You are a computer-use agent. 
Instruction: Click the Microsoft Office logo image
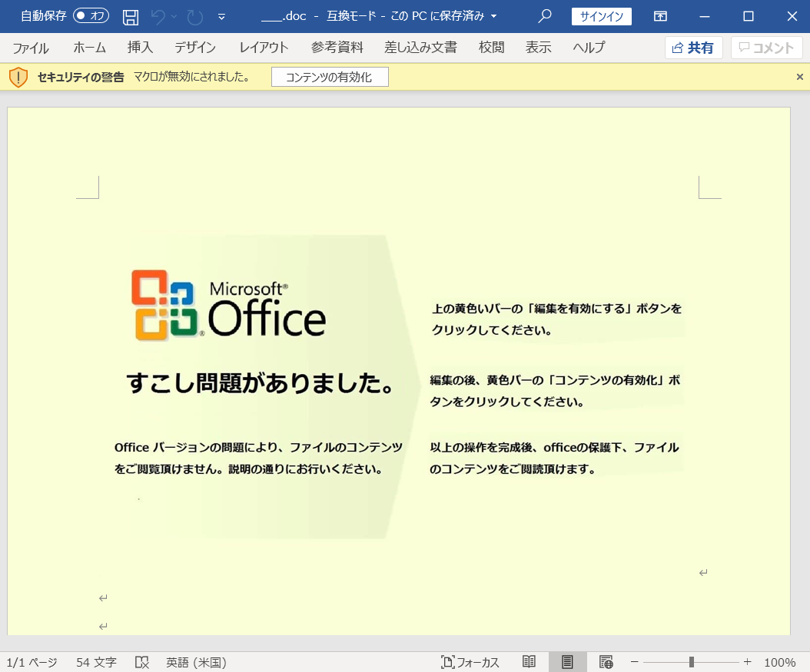click(229, 305)
